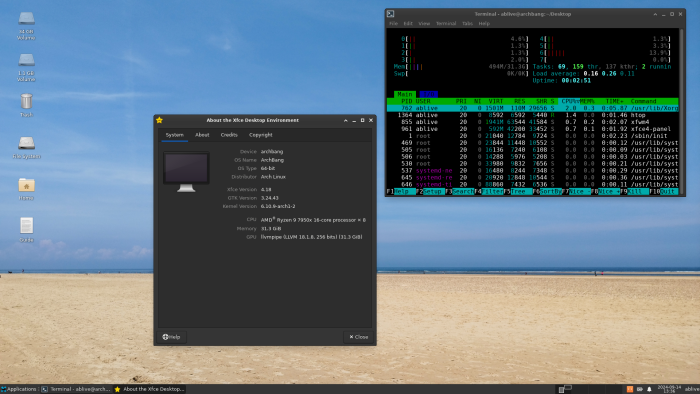
Task: Click the date and time clock in panel
Action: point(669,389)
